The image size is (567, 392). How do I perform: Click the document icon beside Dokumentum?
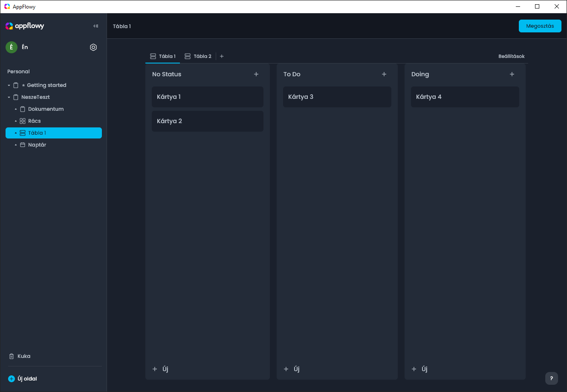coord(23,109)
